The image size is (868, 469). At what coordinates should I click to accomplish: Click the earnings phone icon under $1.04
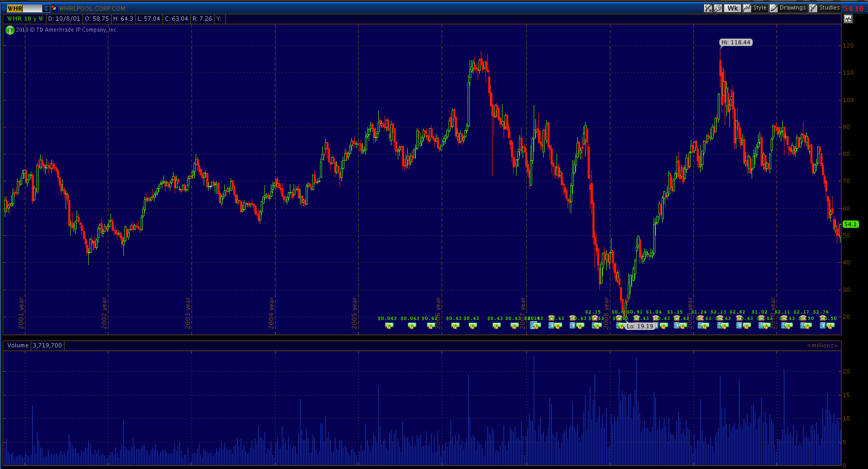pos(656,318)
